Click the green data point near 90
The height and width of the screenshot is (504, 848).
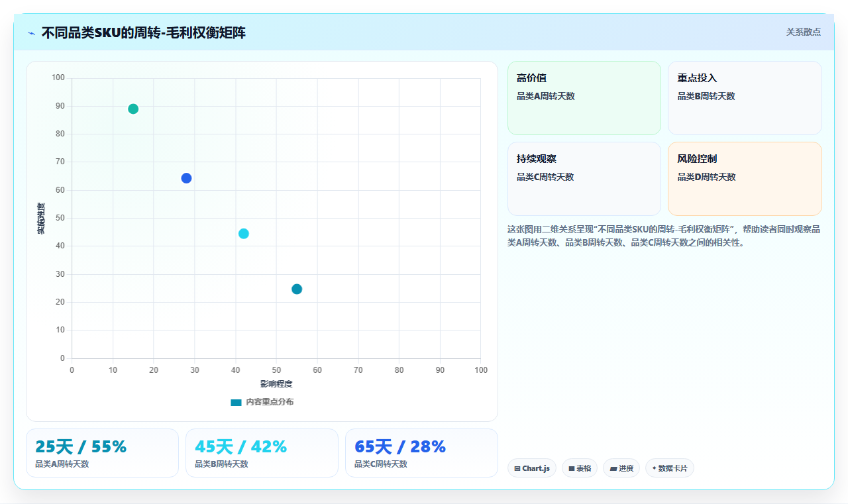(x=133, y=109)
